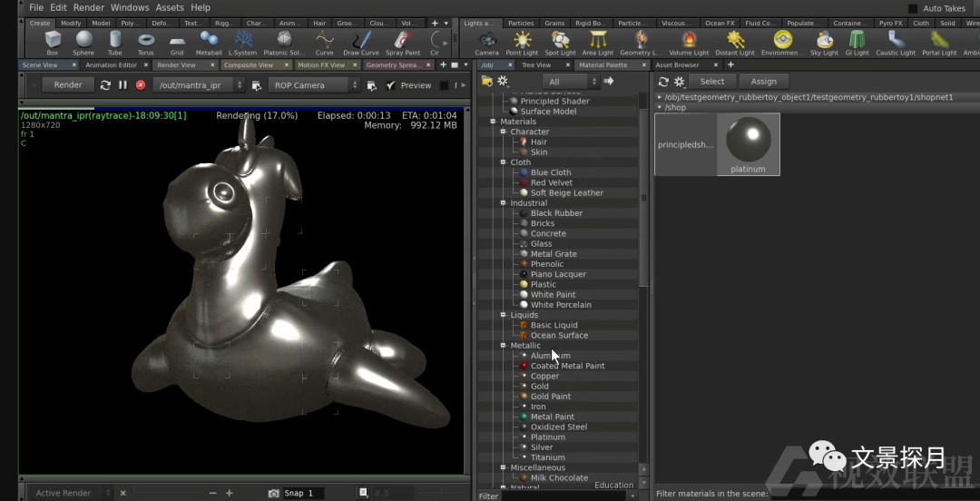Select the Tube shelf tool
The height and width of the screenshot is (501, 980).
coord(115,44)
